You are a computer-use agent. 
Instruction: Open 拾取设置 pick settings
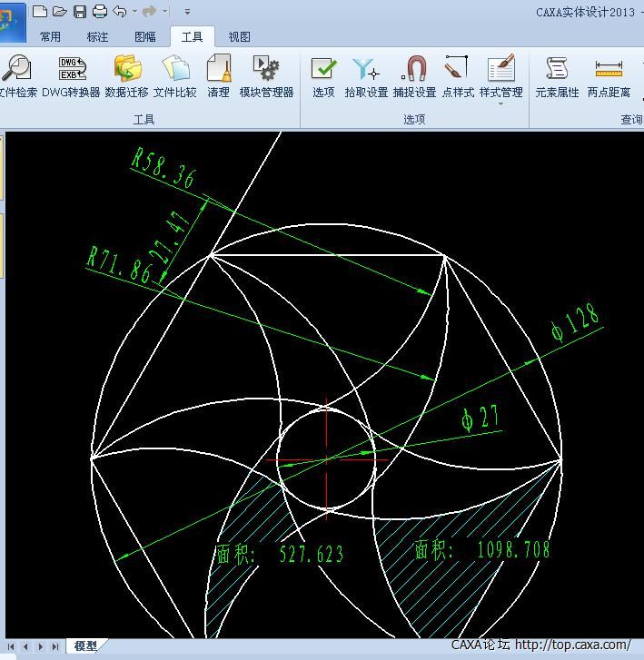pos(366,76)
